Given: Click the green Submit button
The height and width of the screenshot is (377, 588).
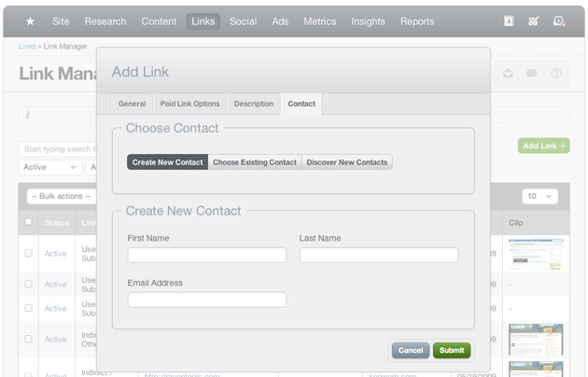Looking at the screenshot, I should coord(452,350).
